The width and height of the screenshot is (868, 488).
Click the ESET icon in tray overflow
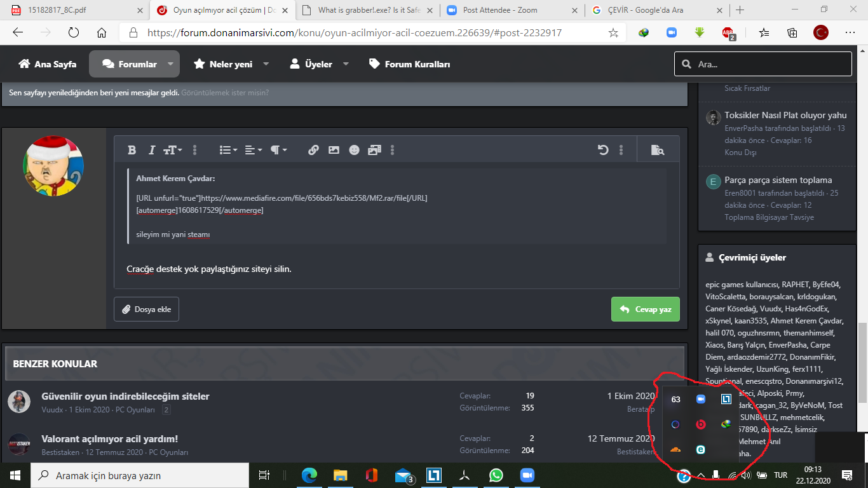click(701, 450)
